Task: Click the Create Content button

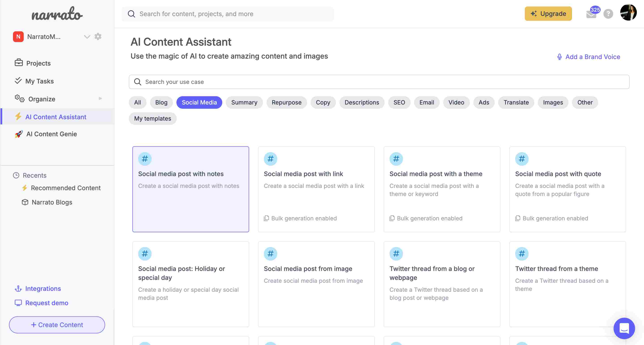Action: [57, 325]
